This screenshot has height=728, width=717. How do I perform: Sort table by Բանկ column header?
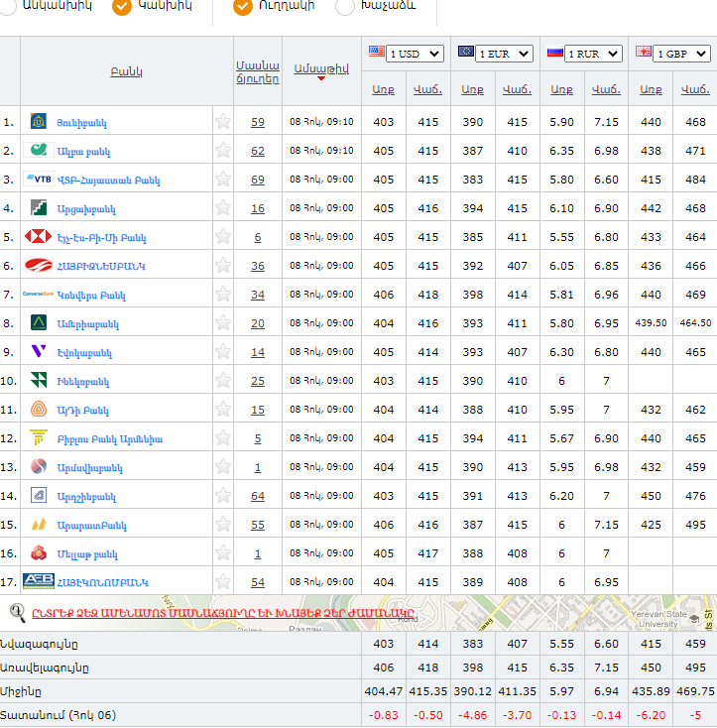click(x=126, y=71)
